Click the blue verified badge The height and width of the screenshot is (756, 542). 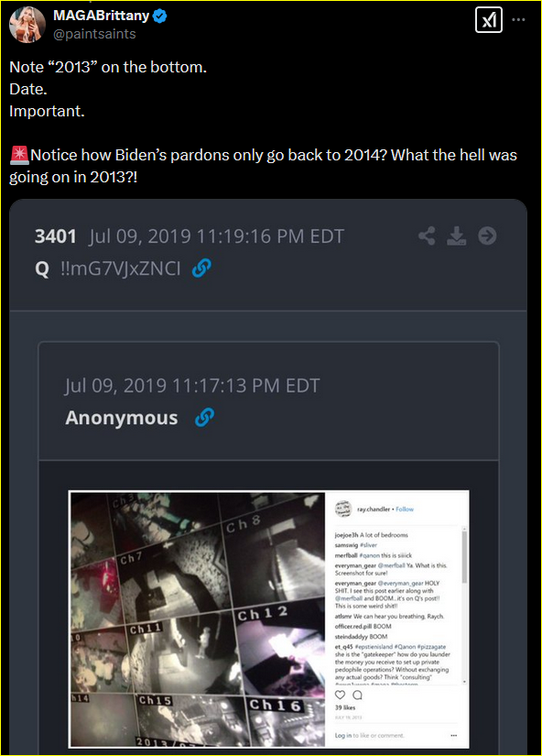click(160, 16)
